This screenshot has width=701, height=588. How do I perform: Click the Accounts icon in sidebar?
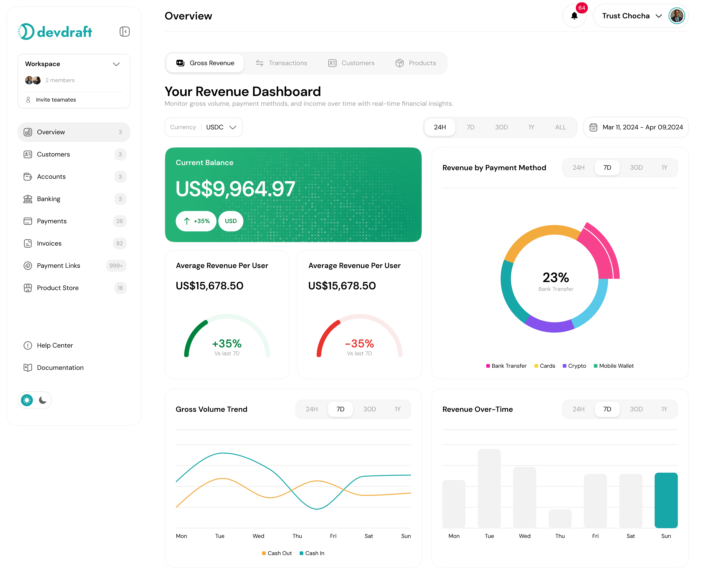(28, 177)
